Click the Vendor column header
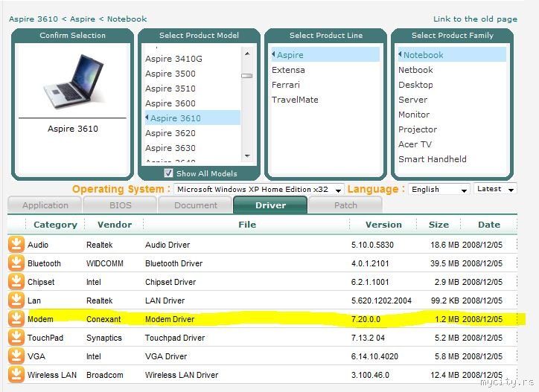Viewport: 539px width, 392px height. pos(115,225)
